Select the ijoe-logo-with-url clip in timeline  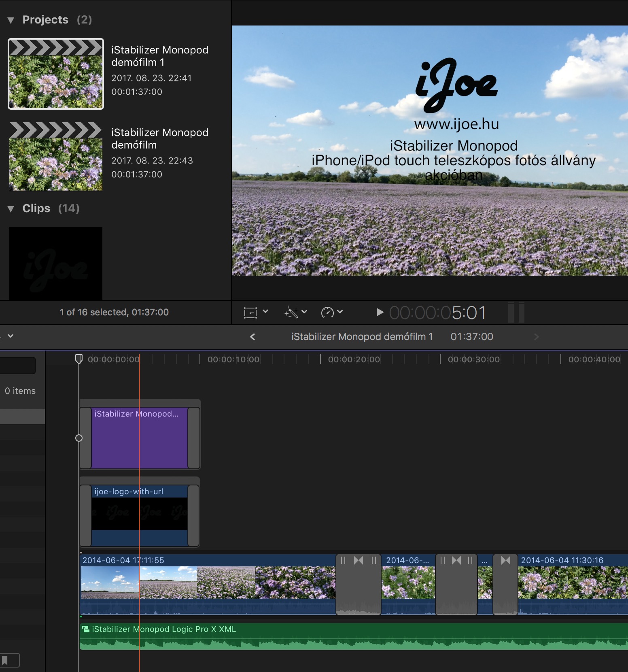140,516
